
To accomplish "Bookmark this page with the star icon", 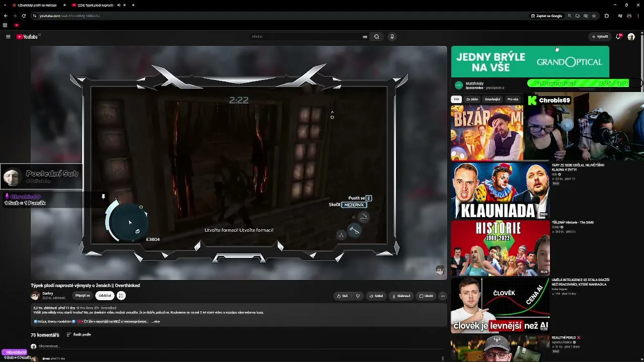I will click(594, 16).
